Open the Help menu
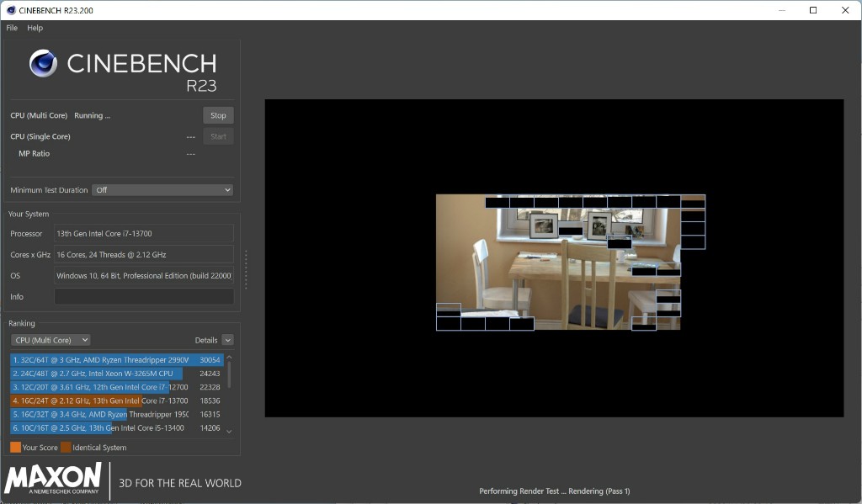 [x=35, y=28]
